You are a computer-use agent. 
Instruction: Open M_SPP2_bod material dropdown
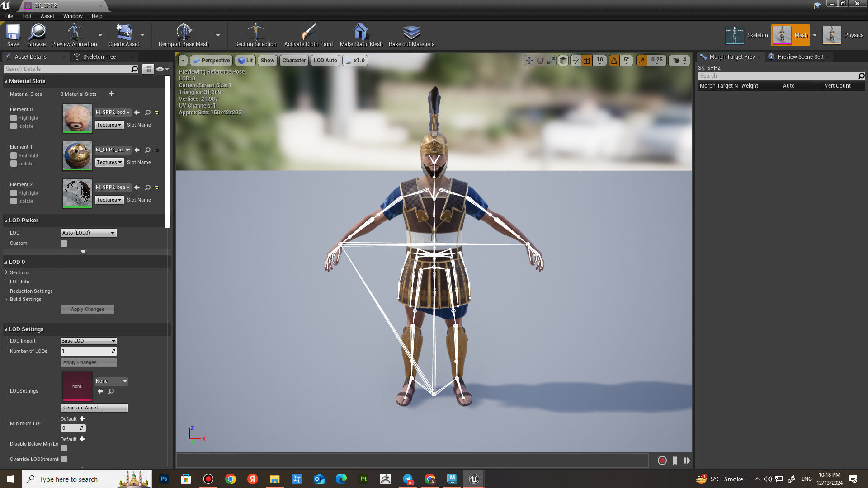[113, 113]
